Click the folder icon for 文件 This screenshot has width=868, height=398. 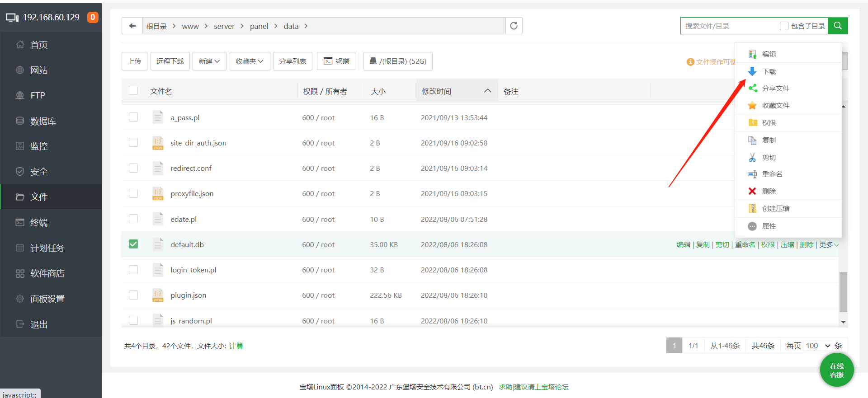[20, 197]
